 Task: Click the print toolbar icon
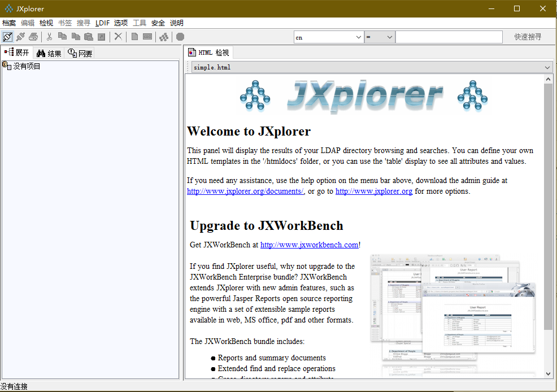33,37
